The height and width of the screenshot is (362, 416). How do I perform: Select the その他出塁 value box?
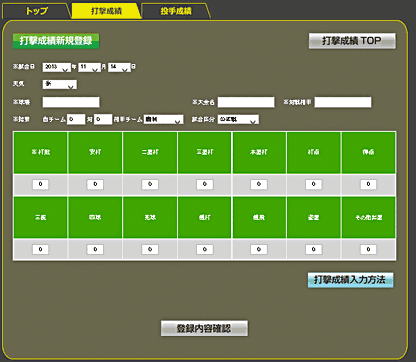(368, 249)
